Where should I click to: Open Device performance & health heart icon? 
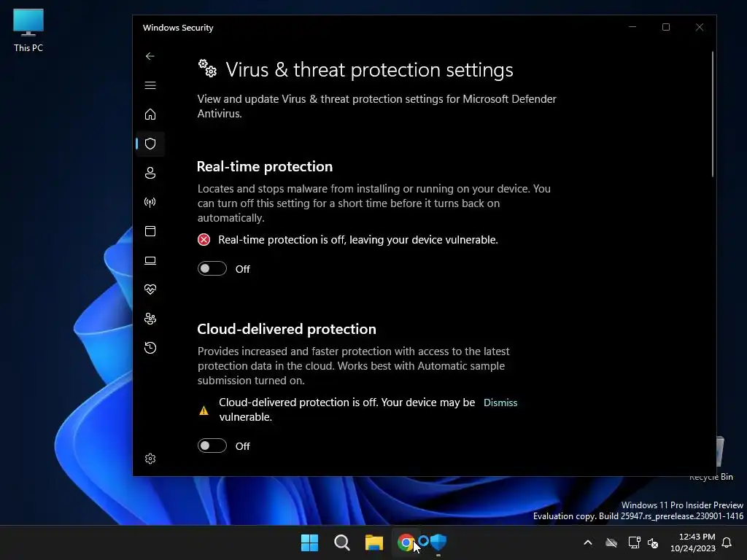point(150,289)
